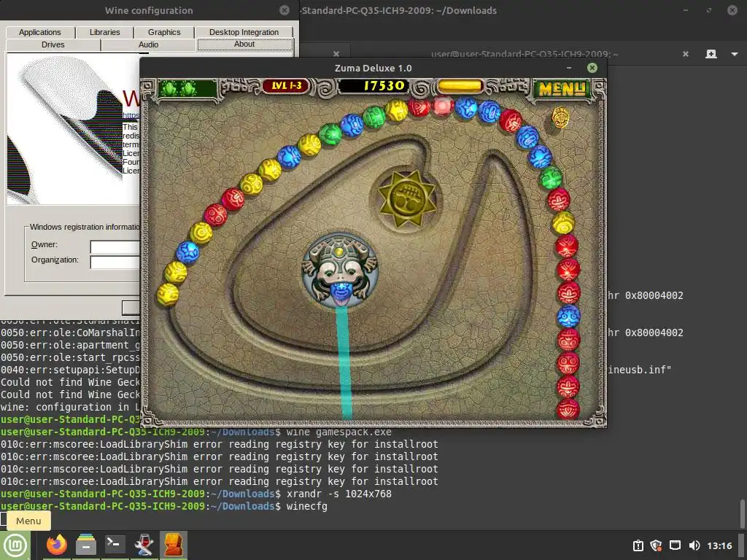Switch to the Drives tab

(x=53, y=44)
